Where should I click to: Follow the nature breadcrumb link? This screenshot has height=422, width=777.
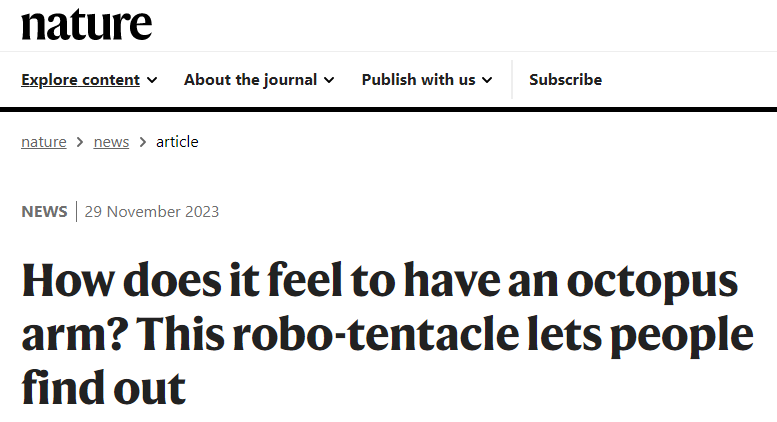(44, 142)
